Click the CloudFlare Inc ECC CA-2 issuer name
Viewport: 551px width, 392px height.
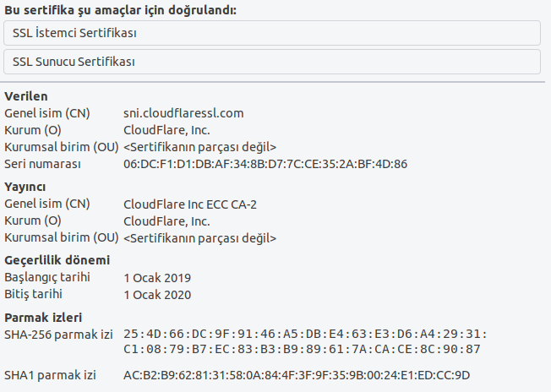pos(190,204)
